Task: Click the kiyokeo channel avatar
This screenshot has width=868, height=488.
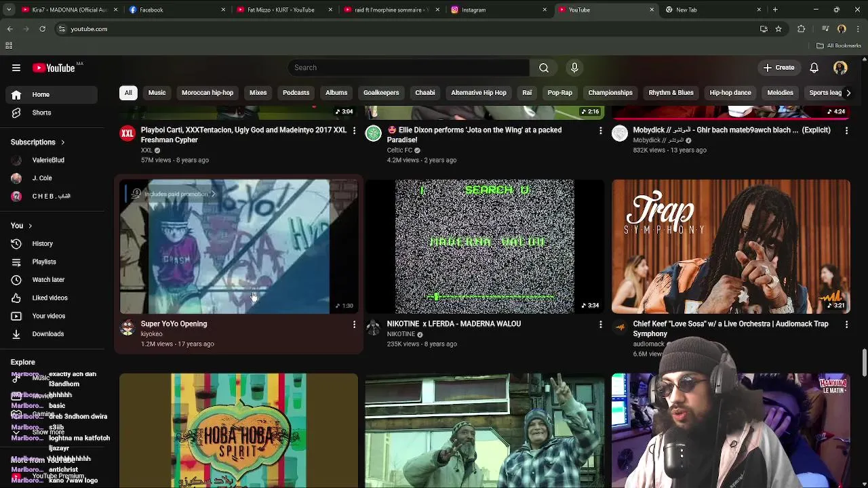Action: (127, 328)
